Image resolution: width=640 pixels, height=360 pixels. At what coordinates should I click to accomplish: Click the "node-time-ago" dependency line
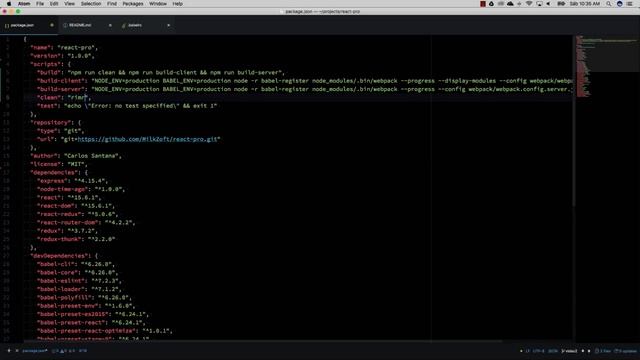click(x=80, y=189)
